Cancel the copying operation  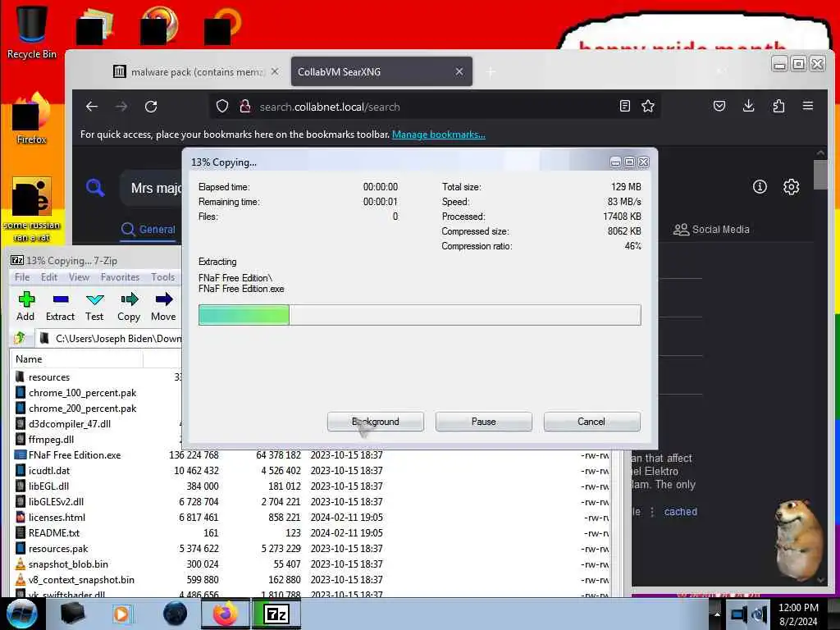(592, 422)
